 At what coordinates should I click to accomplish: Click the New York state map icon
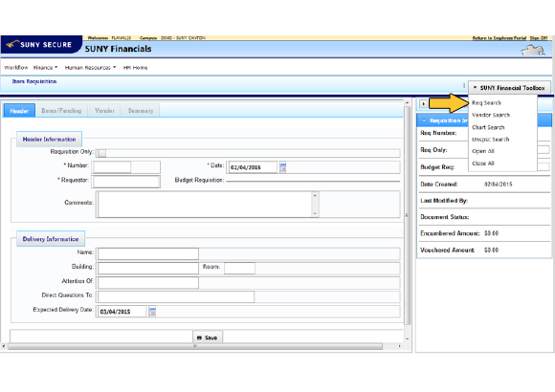point(533,50)
